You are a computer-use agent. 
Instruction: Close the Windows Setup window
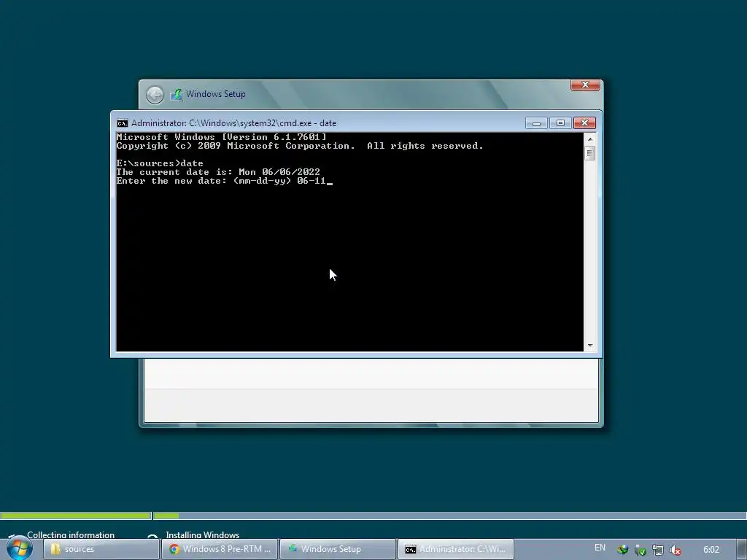[585, 85]
